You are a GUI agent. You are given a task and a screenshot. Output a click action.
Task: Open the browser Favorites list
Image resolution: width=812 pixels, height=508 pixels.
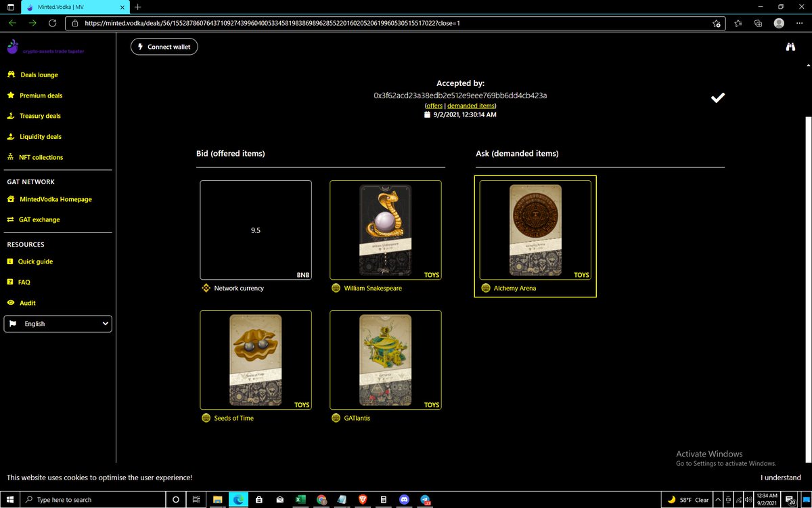(738, 23)
